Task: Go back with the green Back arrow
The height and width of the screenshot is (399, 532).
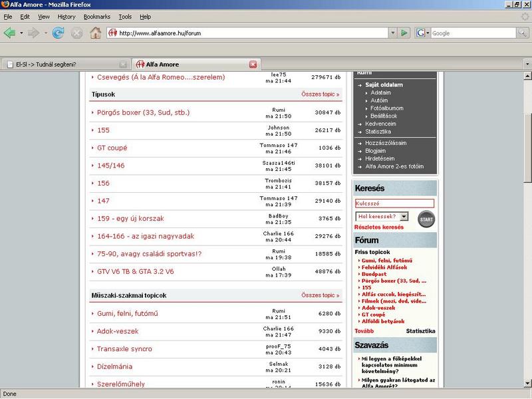Action: tap(9, 33)
